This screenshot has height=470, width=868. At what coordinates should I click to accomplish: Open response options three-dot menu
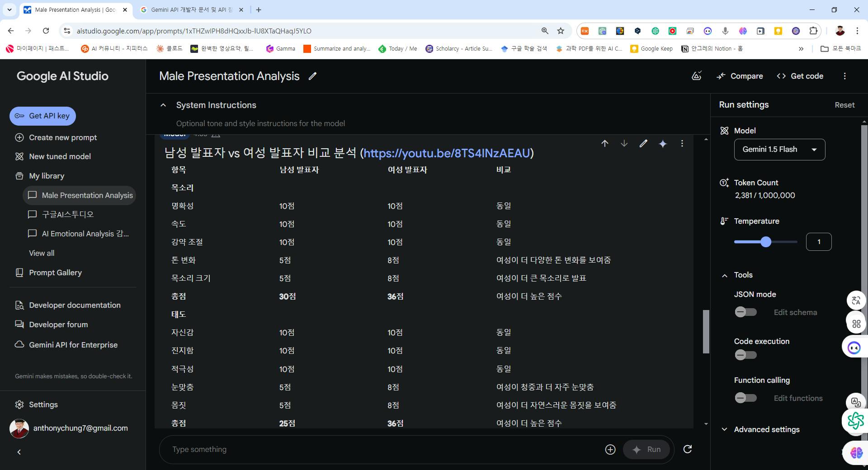tap(682, 144)
